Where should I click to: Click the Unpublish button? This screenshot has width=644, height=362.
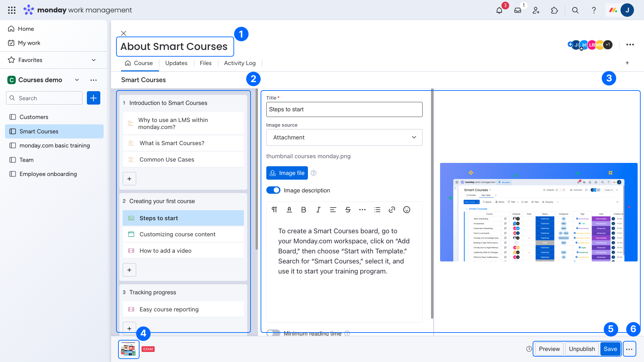[x=582, y=349]
